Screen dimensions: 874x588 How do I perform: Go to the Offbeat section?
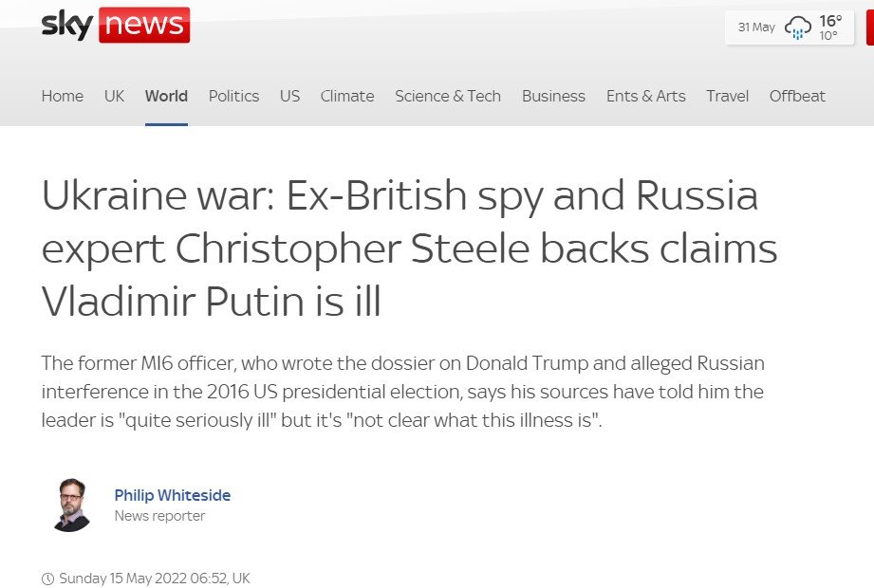[797, 96]
